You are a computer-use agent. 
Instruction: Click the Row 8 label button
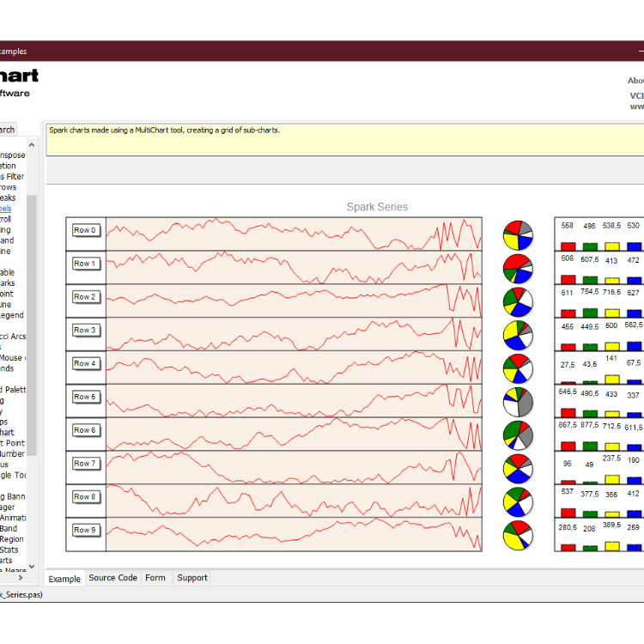point(86,496)
